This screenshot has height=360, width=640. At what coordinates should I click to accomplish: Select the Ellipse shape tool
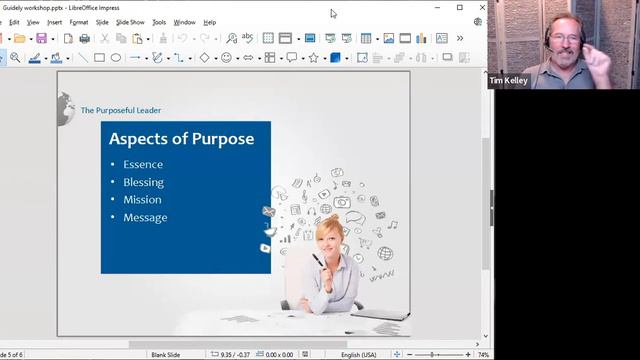tap(116, 58)
